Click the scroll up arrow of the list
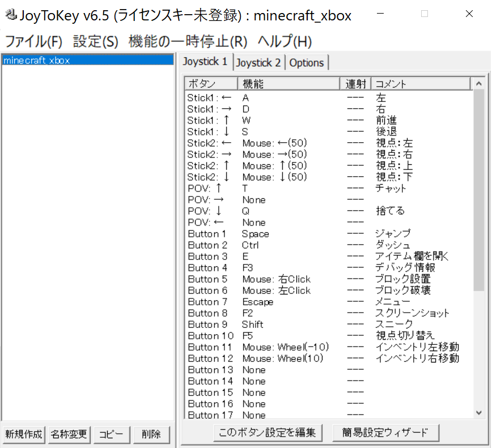The height and width of the screenshot is (448, 492). pyautogui.click(x=479, y=83)
